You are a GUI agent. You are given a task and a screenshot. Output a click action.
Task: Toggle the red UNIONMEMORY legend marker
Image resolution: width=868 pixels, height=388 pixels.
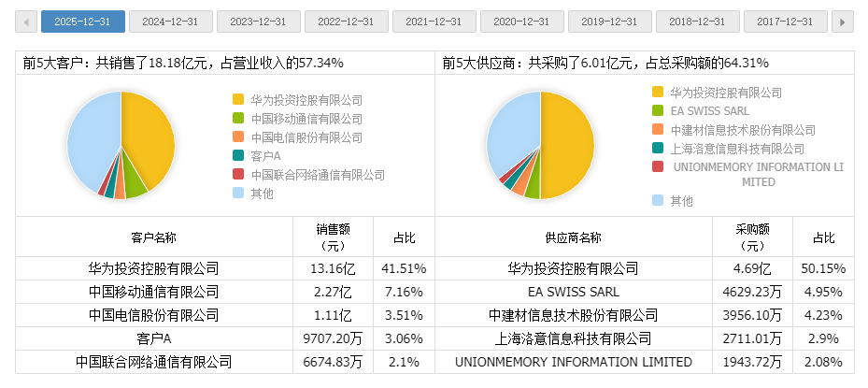tap(658, 167)
